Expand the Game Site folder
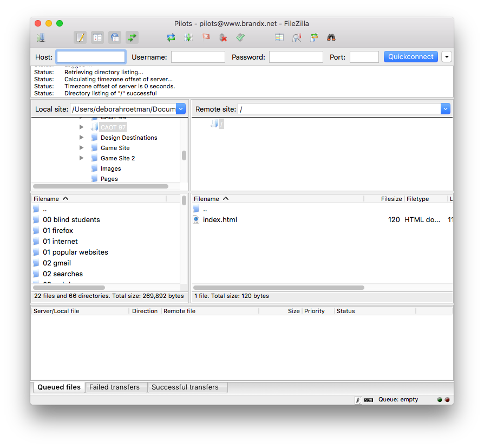This screenshot has height=448, width=484. point(82,148)
